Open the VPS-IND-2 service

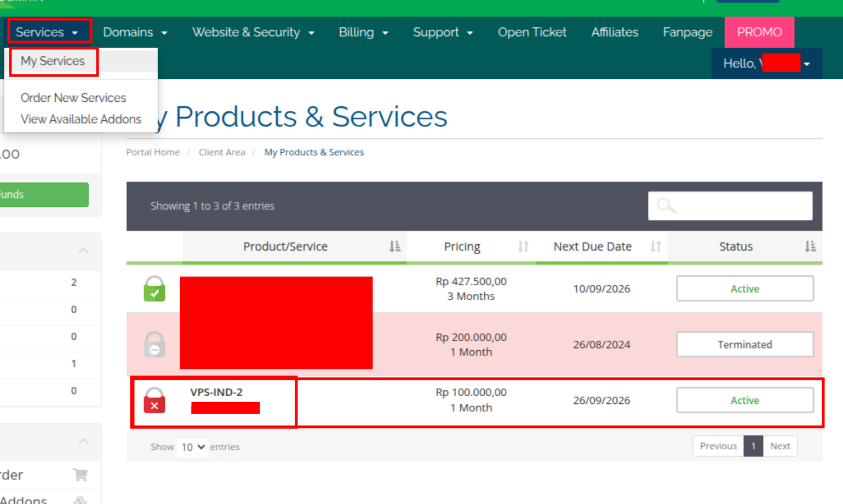click(x=216, y=392)
